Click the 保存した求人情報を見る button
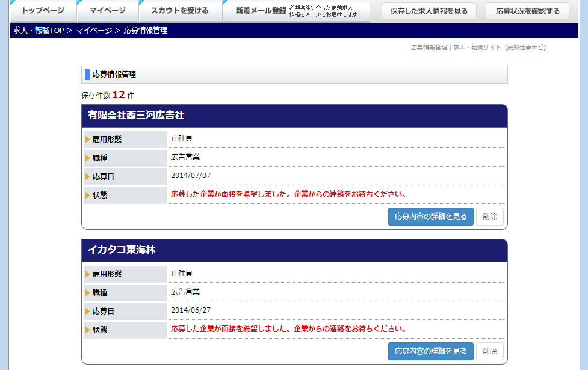The image size is (588, 370). pos(429,11)
